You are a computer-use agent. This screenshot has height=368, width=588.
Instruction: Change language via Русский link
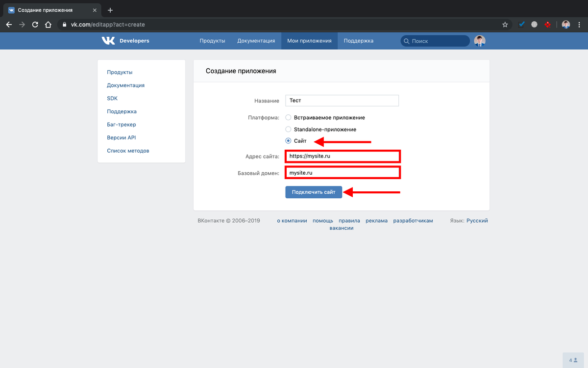coord(477,221)
